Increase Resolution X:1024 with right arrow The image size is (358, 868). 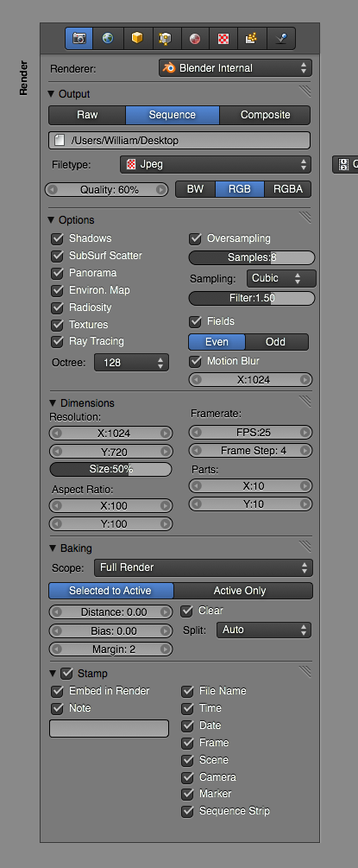[x=165, y=433]
